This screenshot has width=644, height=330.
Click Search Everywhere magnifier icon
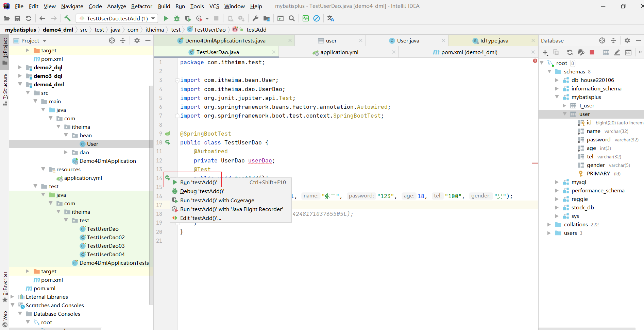(x=292, y=18)
